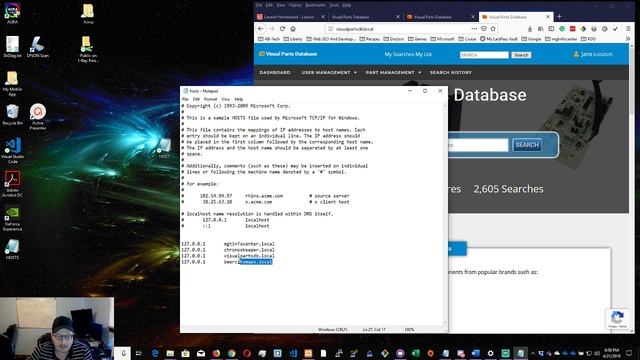Open Microsoft Edge from the taskbar

point(155,353)
